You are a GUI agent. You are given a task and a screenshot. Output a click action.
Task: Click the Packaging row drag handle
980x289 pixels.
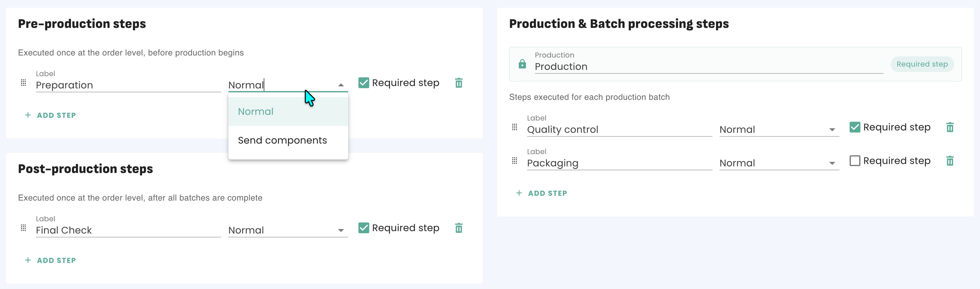(514, 161)
